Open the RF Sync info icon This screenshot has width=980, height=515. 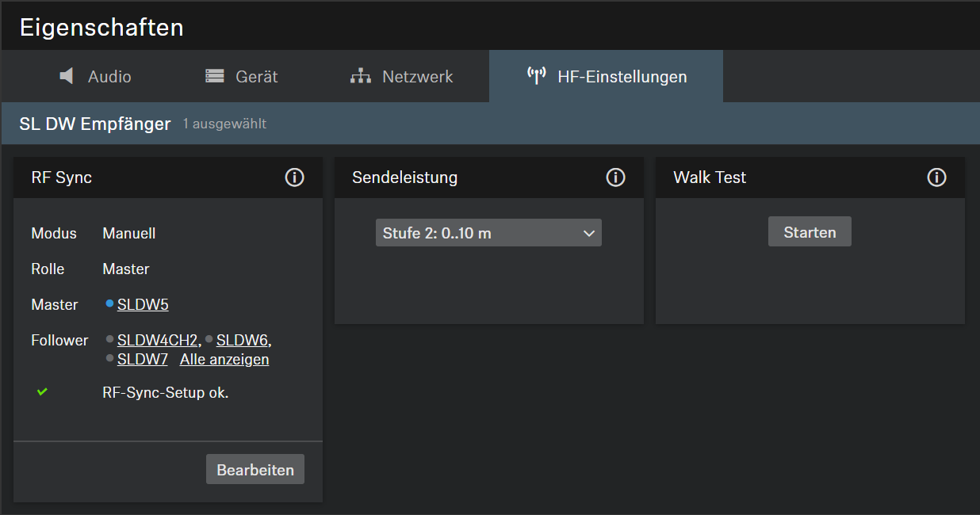(294, 177)
